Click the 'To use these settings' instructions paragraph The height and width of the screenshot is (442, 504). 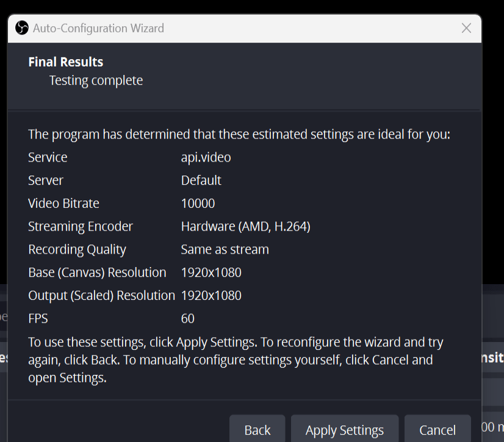pos(236,360)
